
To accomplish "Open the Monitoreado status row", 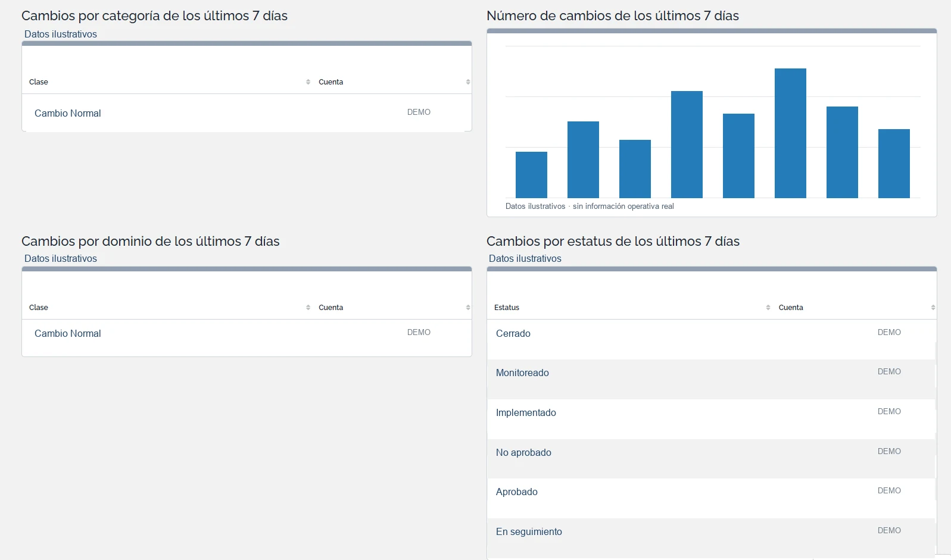I will [712, 379].
